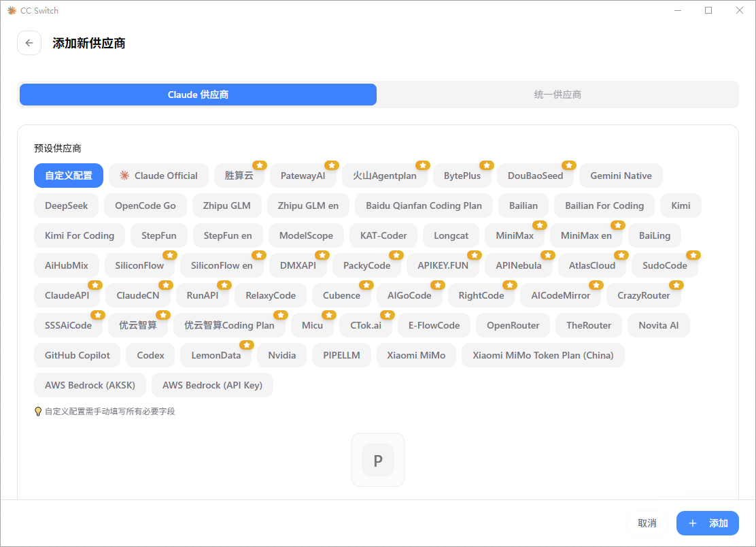This screenshot has height=547, width=756.
Task: Pick the Micu preset
Action: pos(313,325)
